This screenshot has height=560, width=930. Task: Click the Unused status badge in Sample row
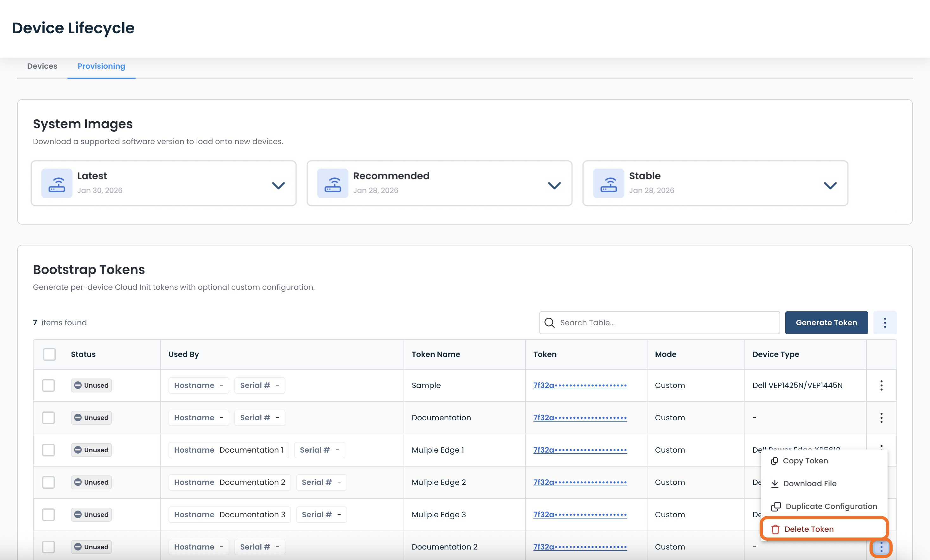coord(91,385)
